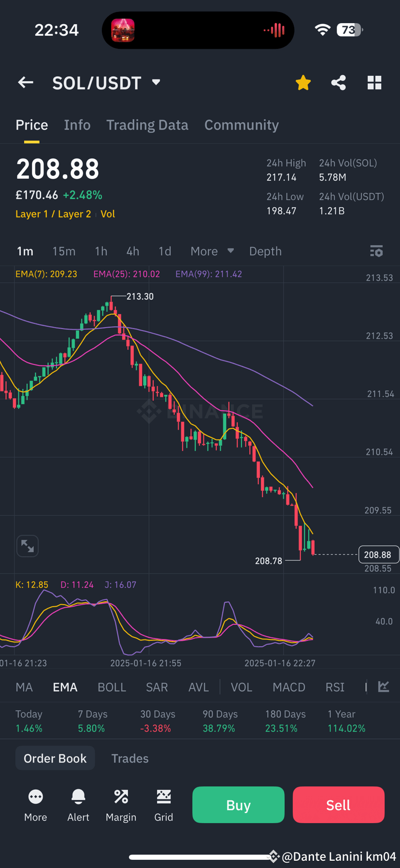Open the Layer 1 / Layer 2 tag

pos(53,214)
